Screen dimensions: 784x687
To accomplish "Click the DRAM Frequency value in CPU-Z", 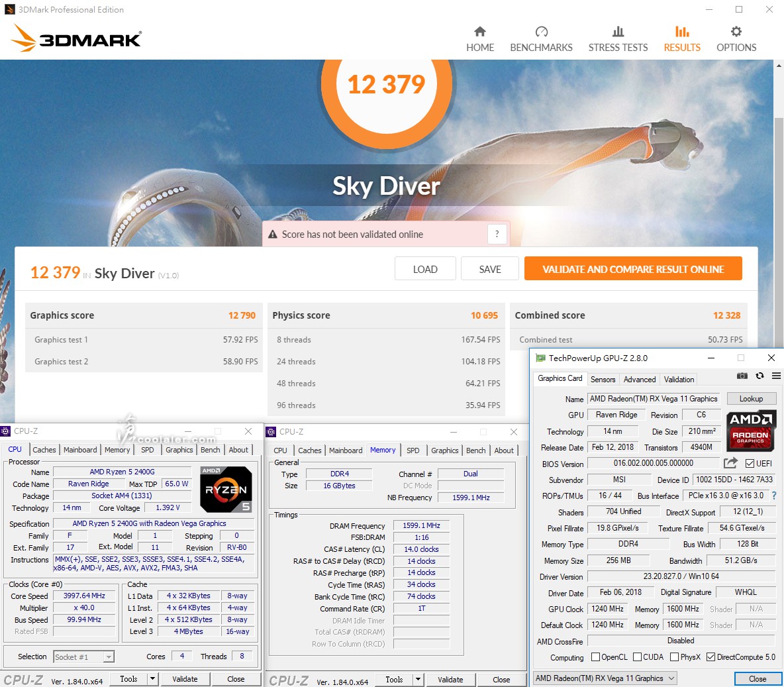I will pos(421,525).
